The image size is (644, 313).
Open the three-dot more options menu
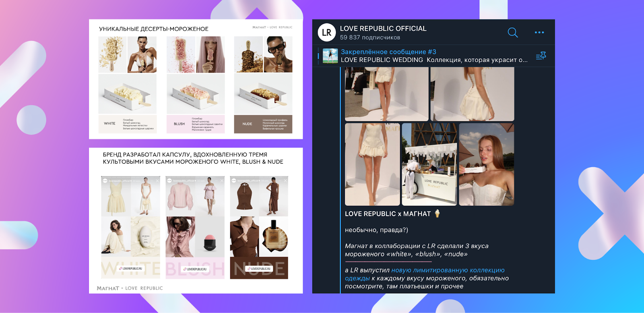click(539, 33)
